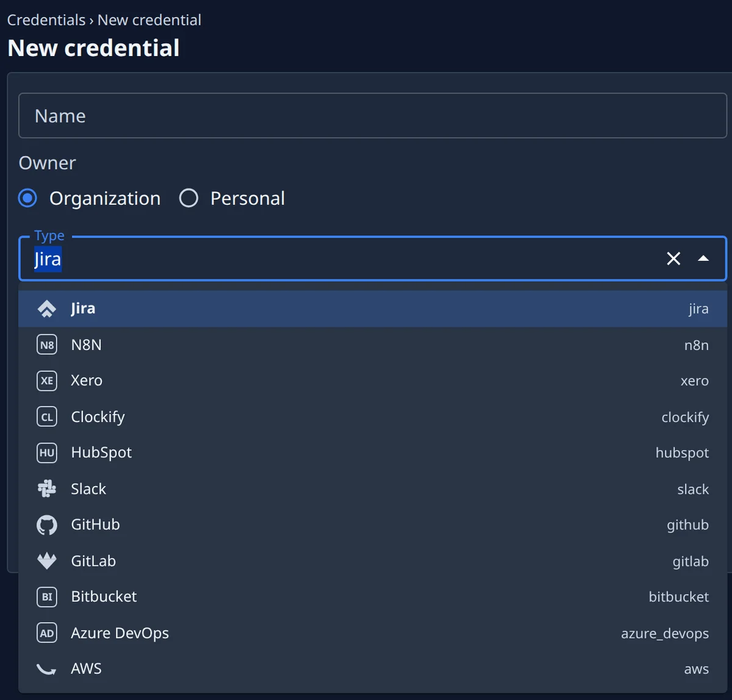Click the Name input field
This screenshot has height=700, width=732.
pyautogui.click(x=373, y=116)
